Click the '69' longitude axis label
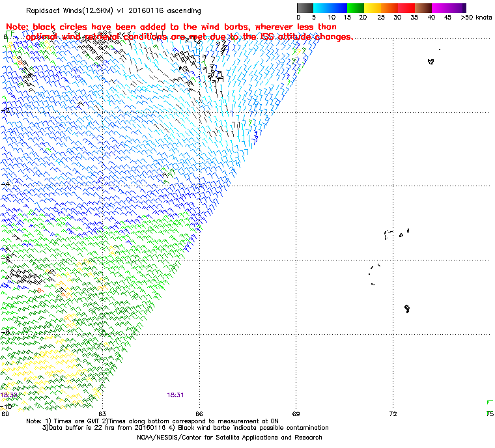This screenshot has height=448, width=495. coord(296,413)
